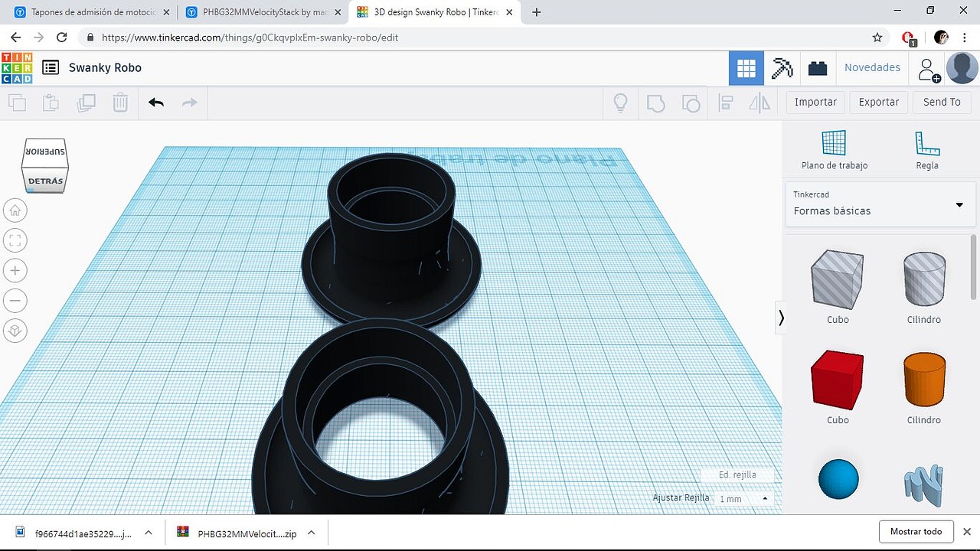Viewport: 980px width, 551px height.
Task: Pick the light-blue scribble shape
Action: [x=924, y=486]
